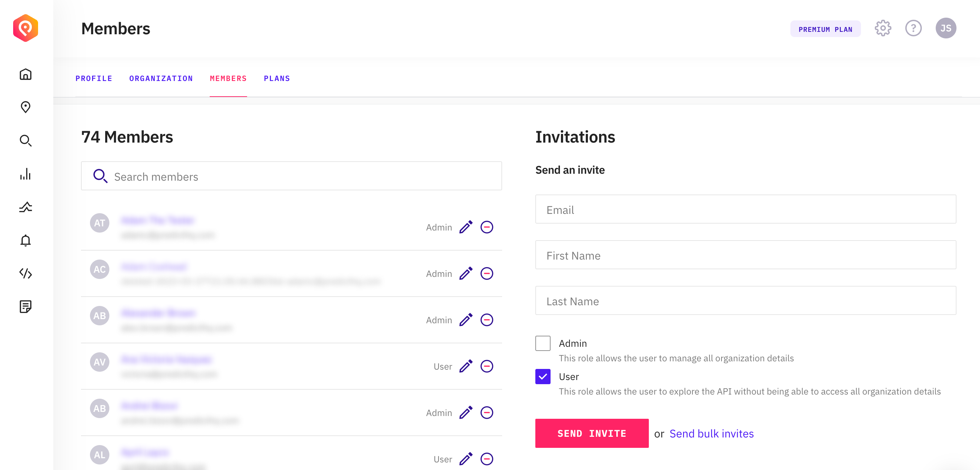Open the JS user avatar menu
The width and height of the screenshot is (980, 470).
pos(945,28)
